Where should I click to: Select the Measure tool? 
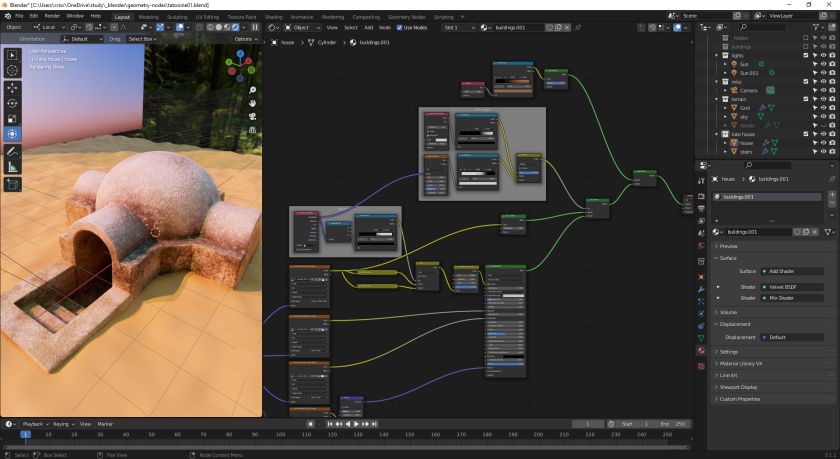tap(13, 167)
